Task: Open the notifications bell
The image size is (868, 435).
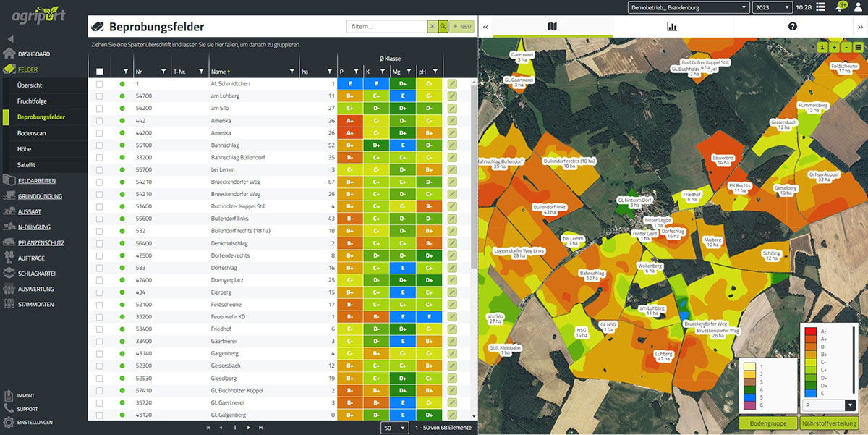Action: 840,7
